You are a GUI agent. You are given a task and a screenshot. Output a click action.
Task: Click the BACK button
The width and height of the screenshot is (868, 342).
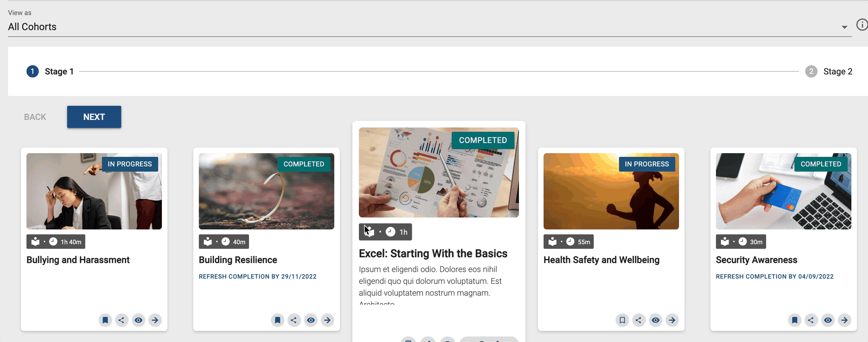coord(35,117)
